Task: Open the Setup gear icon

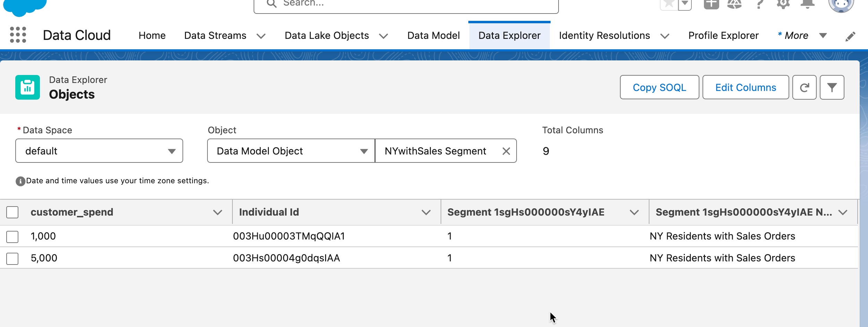Action: click(x=783, y=4)
